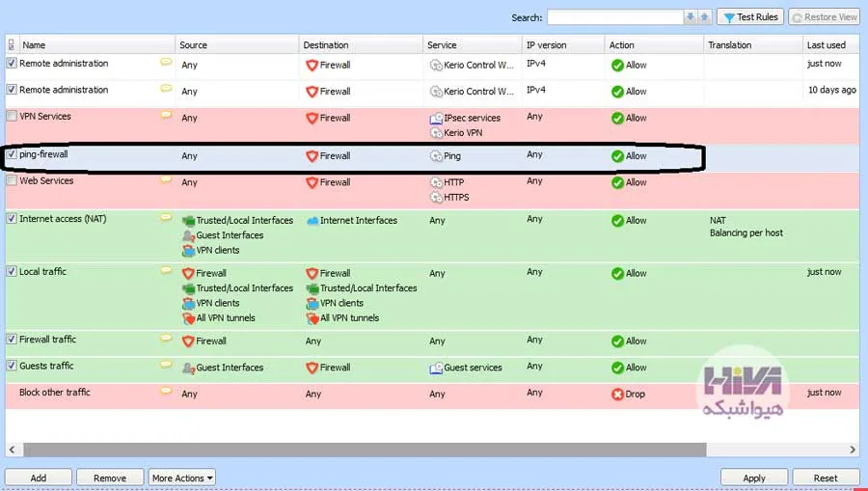This screenshot has height=491, width=868.
Task: Click the HTTPS service icon
Action: pyautogui.click(x=436, y=197)
